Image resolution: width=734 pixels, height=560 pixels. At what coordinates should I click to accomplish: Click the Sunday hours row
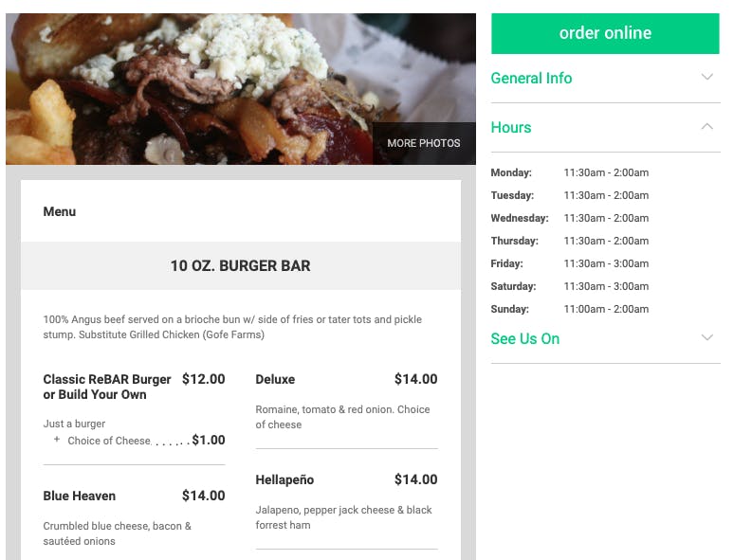(569, 309)
